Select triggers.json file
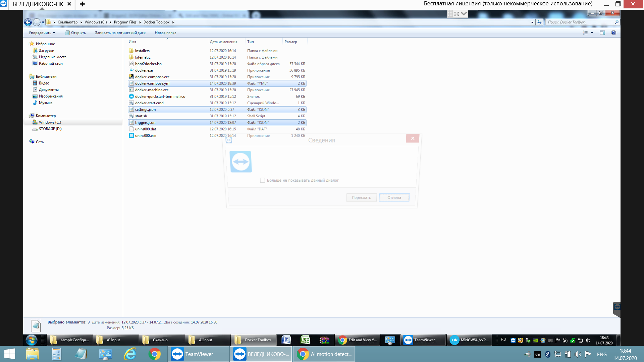Screen dimensions: 644x362 coord(217,123)
